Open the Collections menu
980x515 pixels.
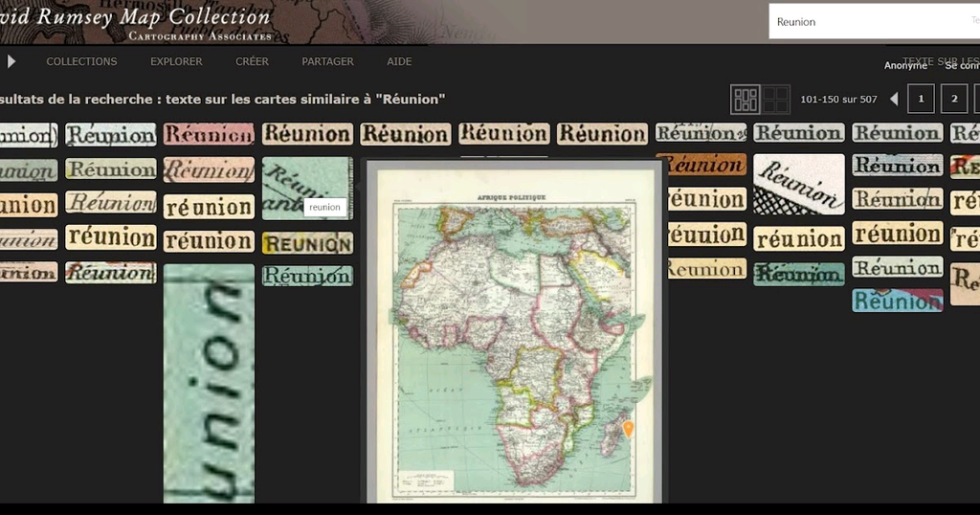pos(81,61)
